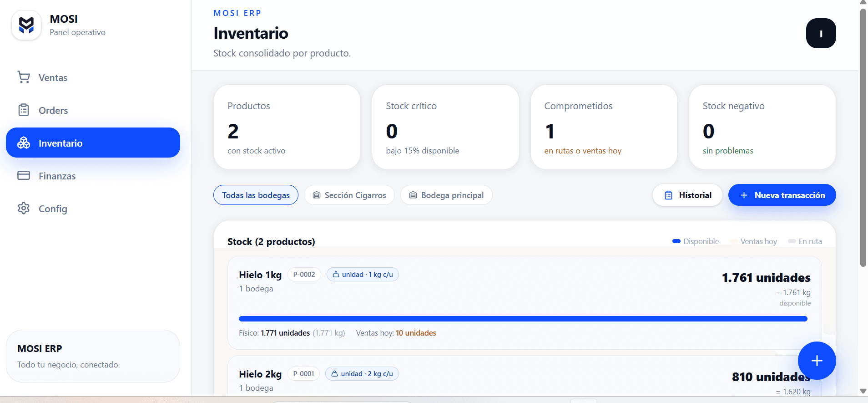Click the Hielo 2kg product name

tap(260, 374)
